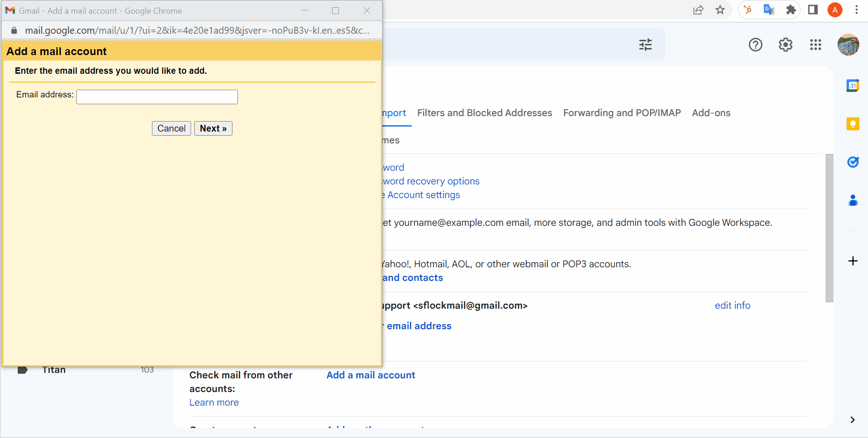Click the edit info link

click(732, 306)
